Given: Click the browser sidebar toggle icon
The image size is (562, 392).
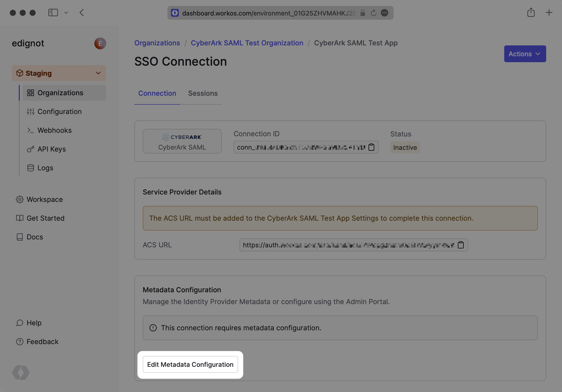Looking at the screenshot, I should (53, 13).
